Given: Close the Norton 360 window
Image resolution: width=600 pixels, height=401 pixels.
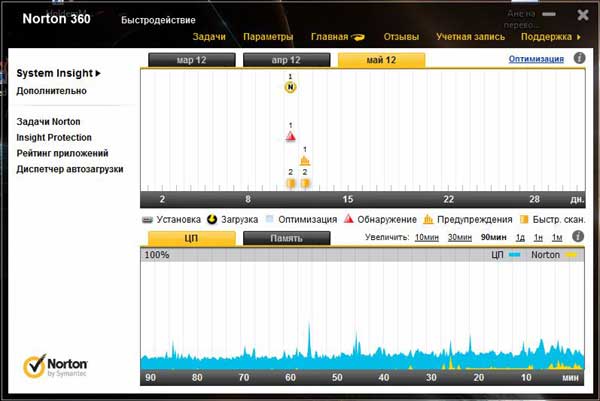Looking at the screenshot, I should (x=583, y=15).
